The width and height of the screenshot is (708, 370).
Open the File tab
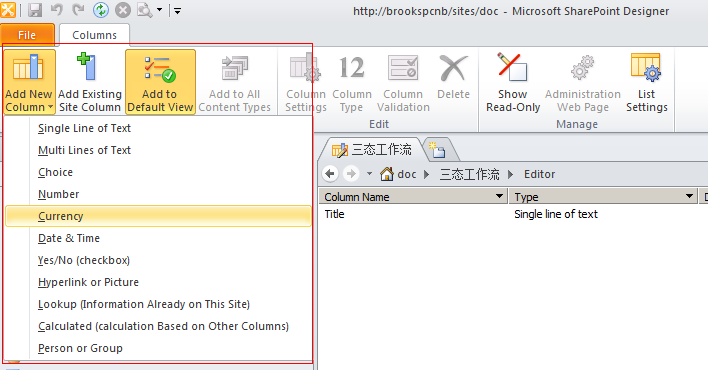pos(27,35)
